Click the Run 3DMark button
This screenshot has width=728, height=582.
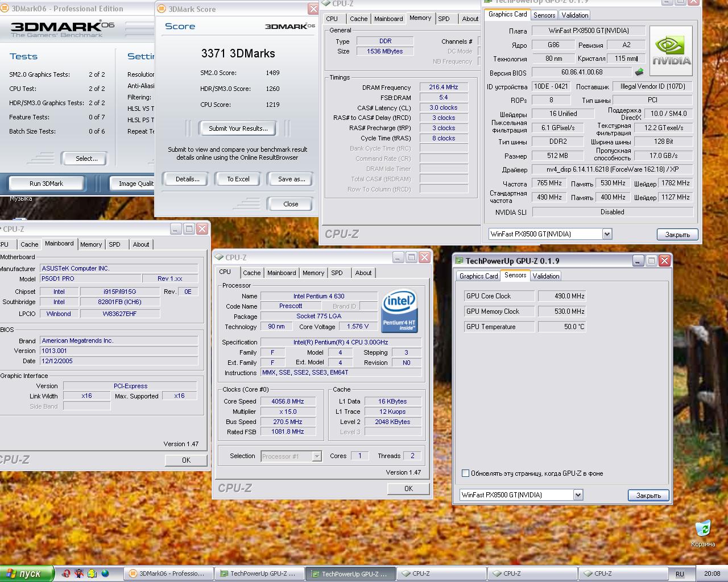click(x=47, y=184)
